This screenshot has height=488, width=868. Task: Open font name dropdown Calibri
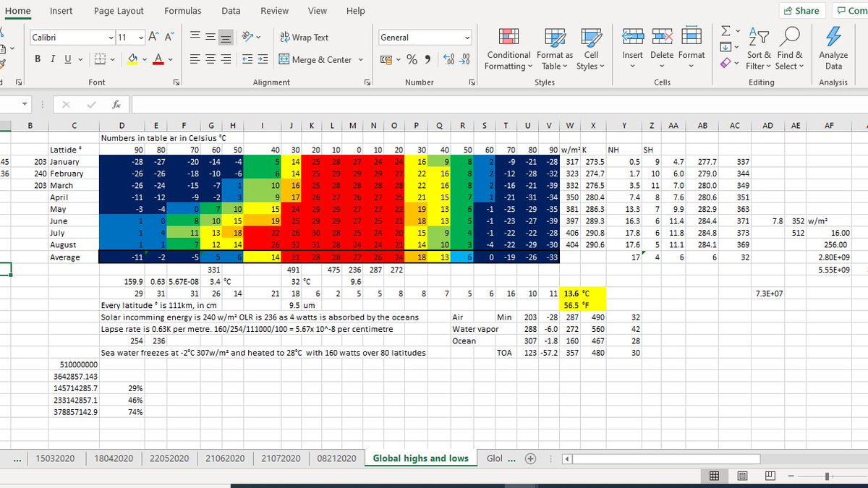(111, 37)
